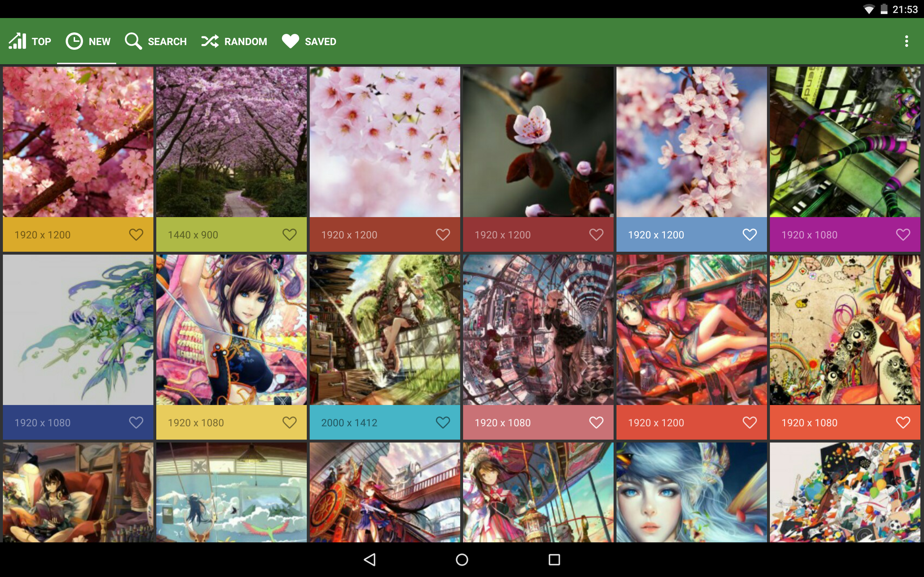Open the SEARCH tab
This screenshot has height=577, width=924.
(156, 41)
